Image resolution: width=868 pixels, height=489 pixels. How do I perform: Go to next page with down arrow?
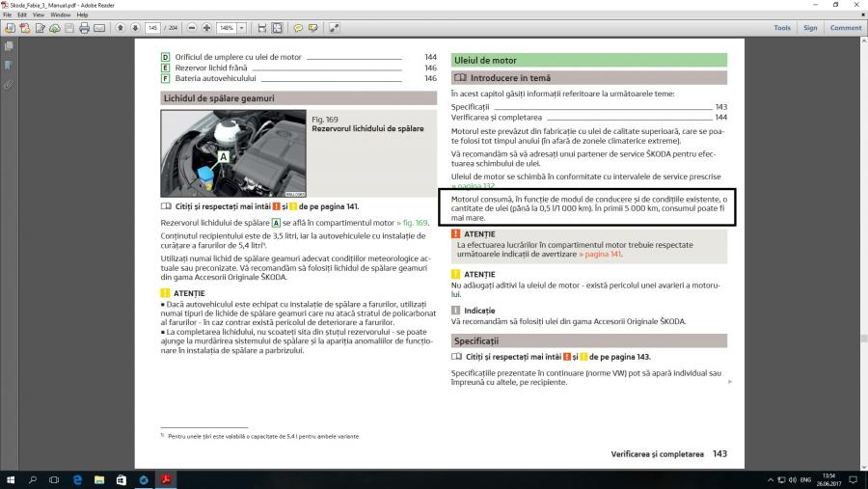(134, 28)
